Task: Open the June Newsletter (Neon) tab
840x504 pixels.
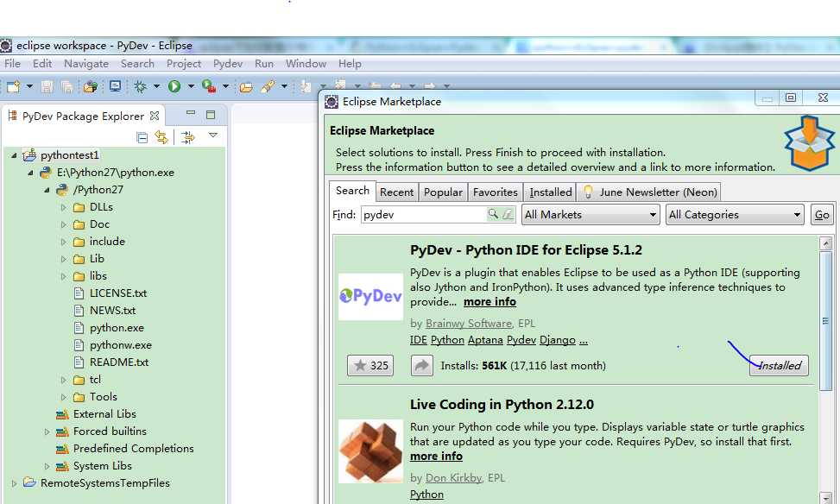Action: [650, 192]
